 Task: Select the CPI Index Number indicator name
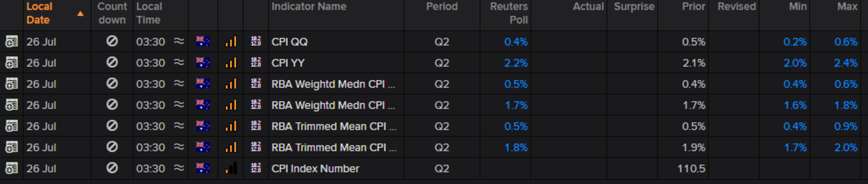pos(315,169)
